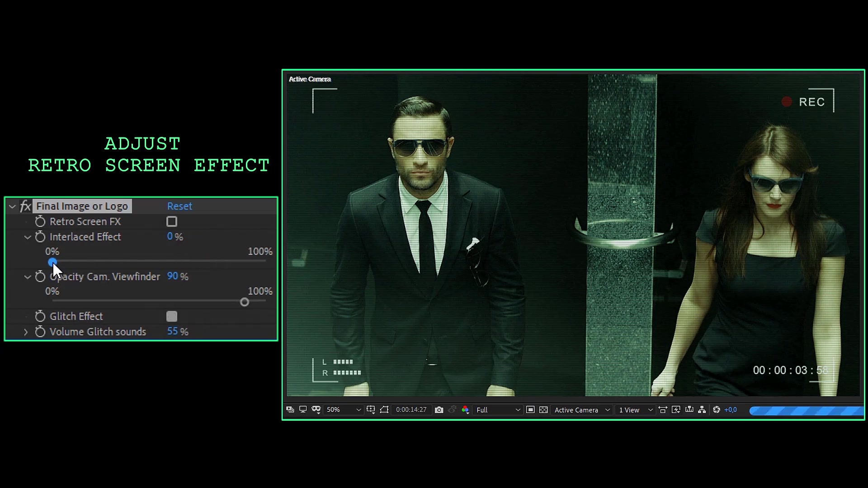Toggle stopwatch for Interlaced Effect
Screen dimensions: 868x488
coord(40,237)
